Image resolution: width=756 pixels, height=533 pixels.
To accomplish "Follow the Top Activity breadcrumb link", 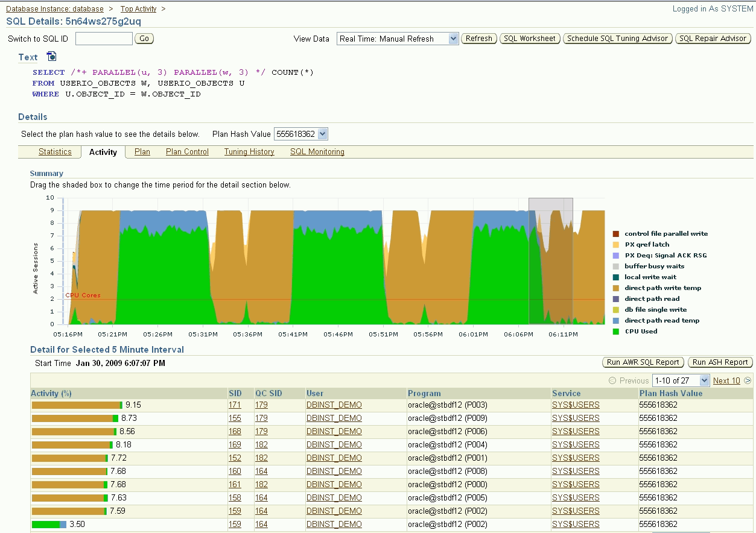I will pyautogui.click(x=139, y=8).
